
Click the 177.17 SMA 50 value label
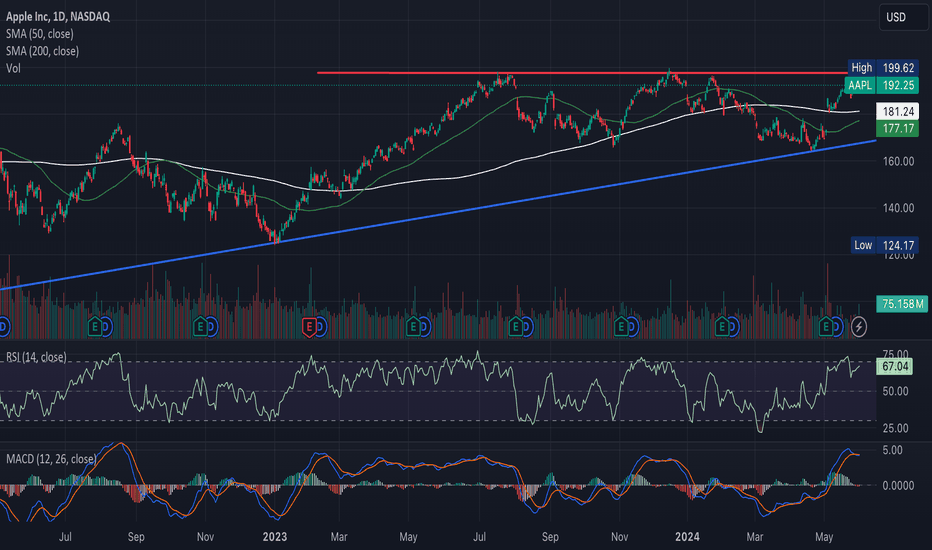click(898, 128)
